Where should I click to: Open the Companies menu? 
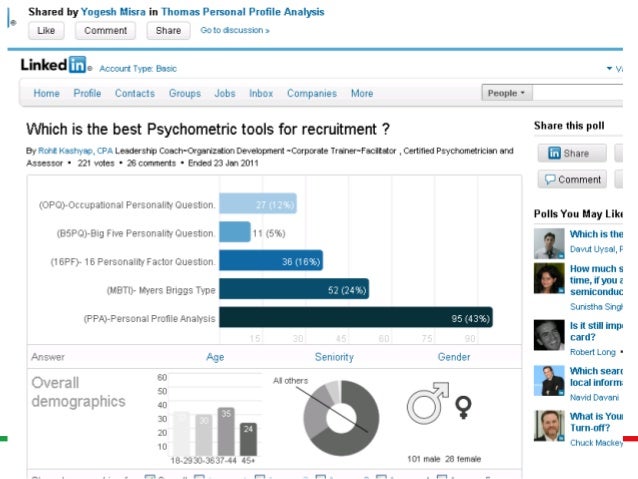tap(312, 93)
